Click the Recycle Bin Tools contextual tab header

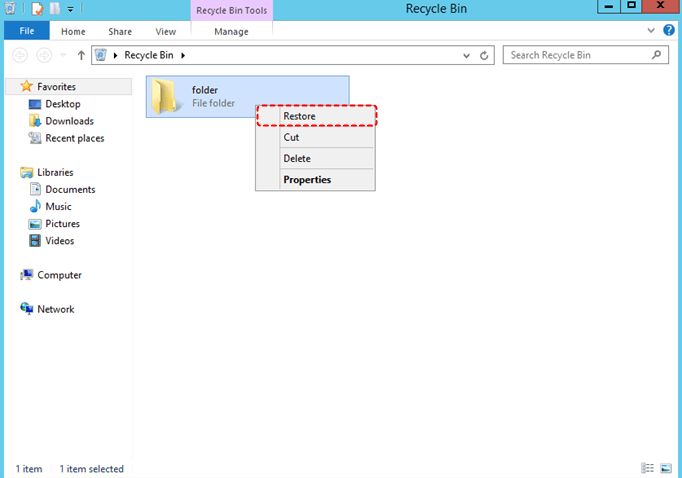point(231,10)
